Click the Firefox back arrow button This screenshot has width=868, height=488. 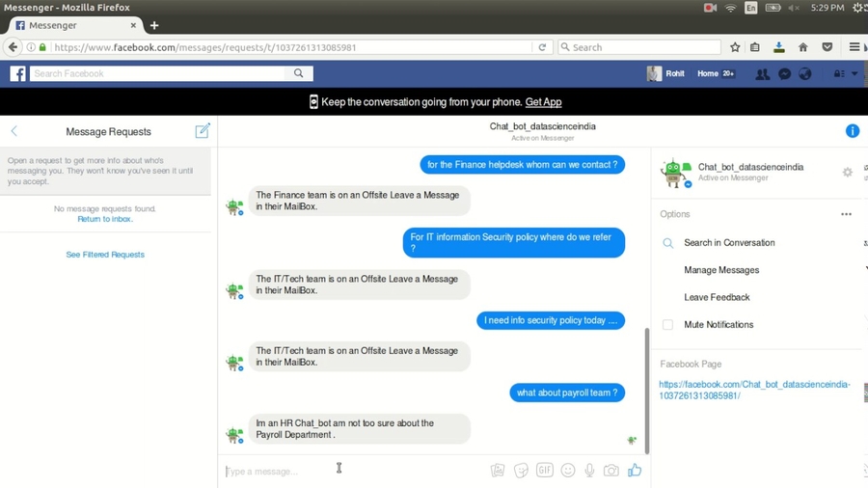coord(13,47)
